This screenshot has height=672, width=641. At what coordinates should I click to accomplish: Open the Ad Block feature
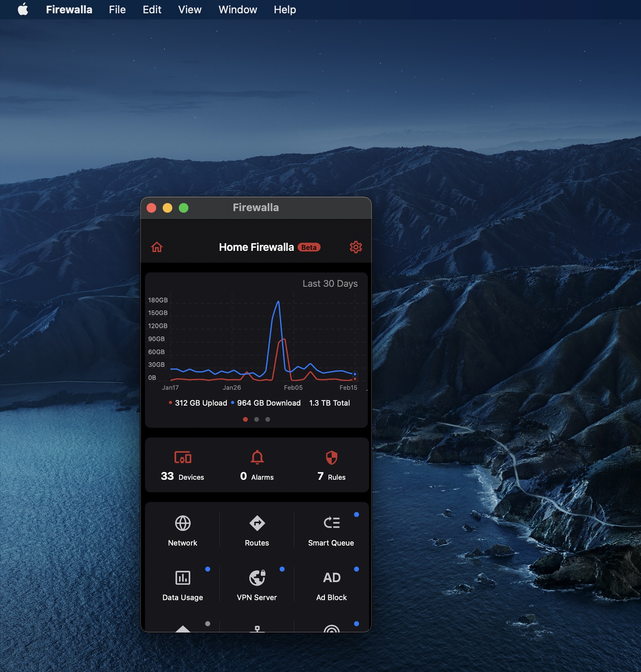331,578
